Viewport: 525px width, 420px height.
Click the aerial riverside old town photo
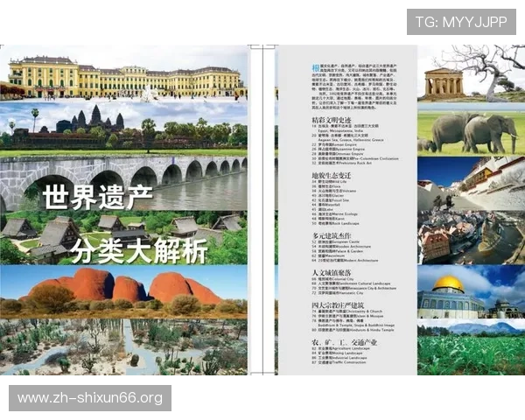click(x=471, y=237)
